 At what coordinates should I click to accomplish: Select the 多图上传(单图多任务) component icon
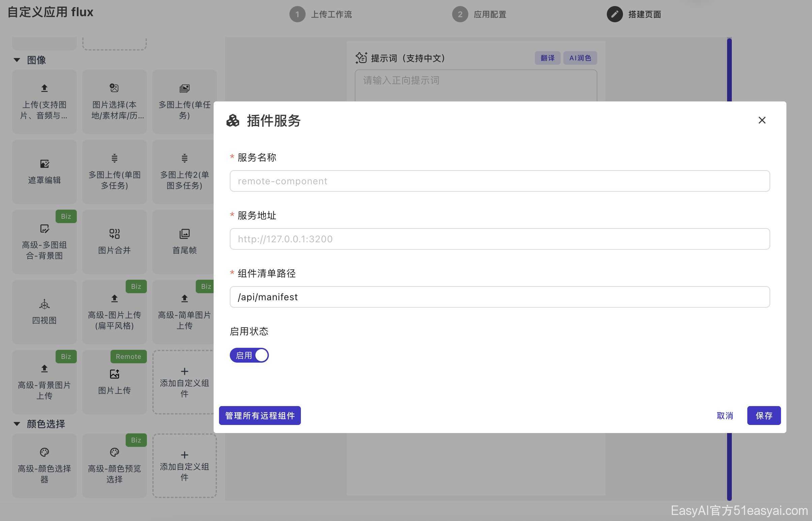[114, 158]
